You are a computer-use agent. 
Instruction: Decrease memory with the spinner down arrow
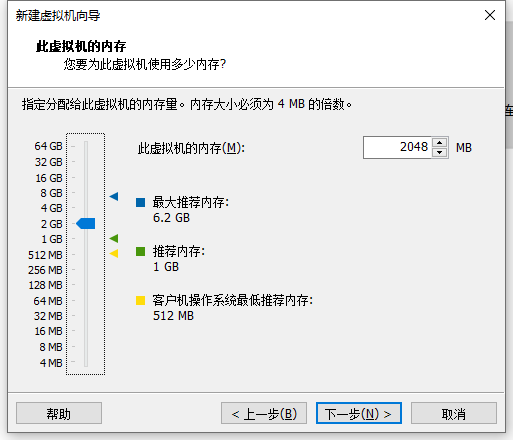440,152
